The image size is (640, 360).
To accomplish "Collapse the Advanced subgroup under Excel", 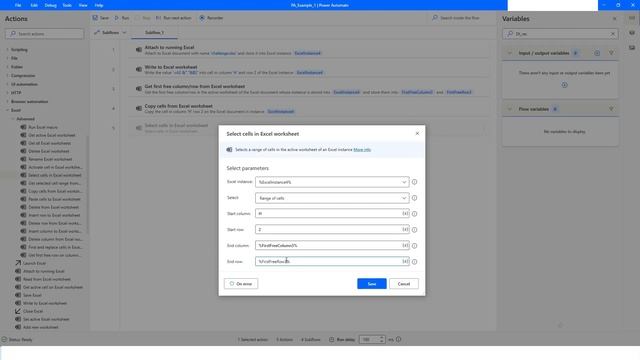I will (13, 119).
